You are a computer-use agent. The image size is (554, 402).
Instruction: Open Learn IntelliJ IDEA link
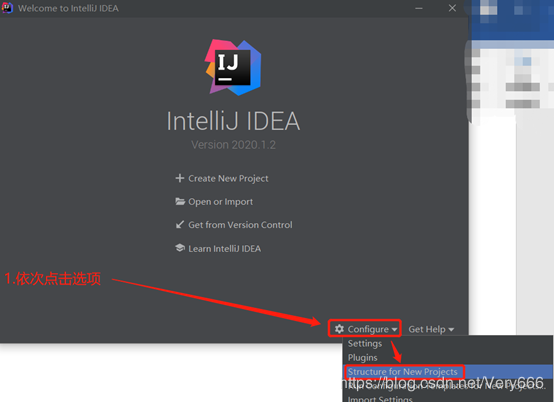coord(225,249)
